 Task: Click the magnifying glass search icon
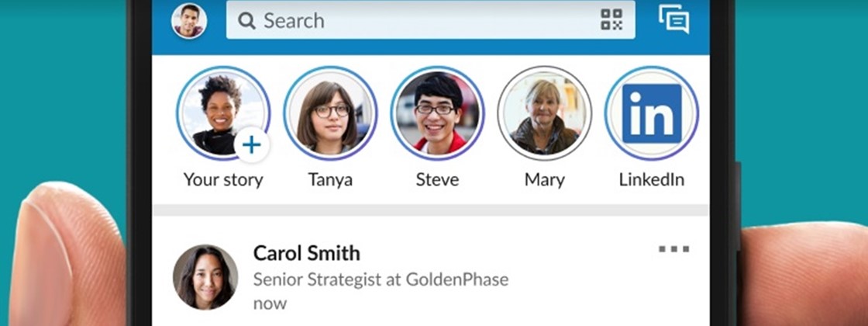(246, 20)
